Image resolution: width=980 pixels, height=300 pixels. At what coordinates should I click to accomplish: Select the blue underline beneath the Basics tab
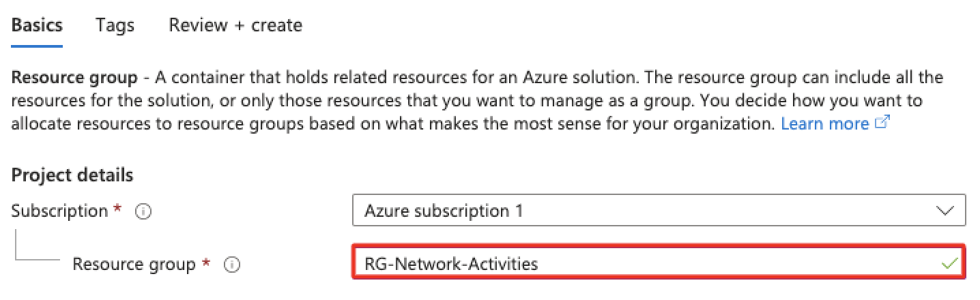[x=37, y=46]
